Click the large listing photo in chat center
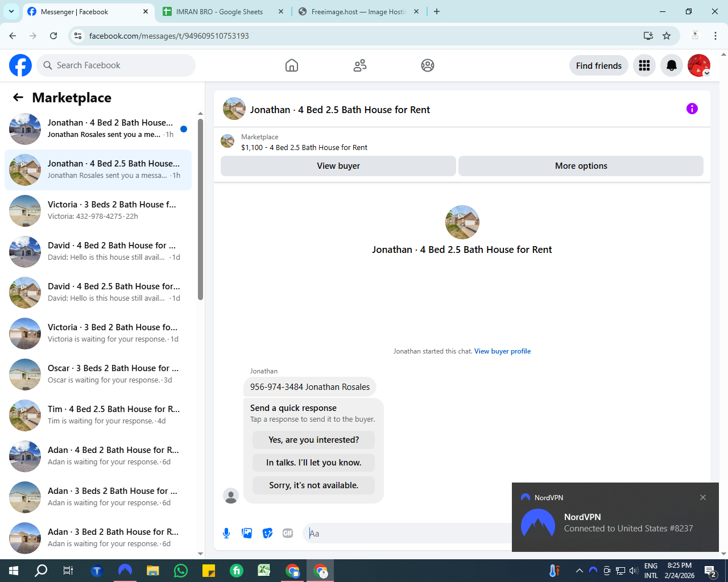 [x=462, y=222]
